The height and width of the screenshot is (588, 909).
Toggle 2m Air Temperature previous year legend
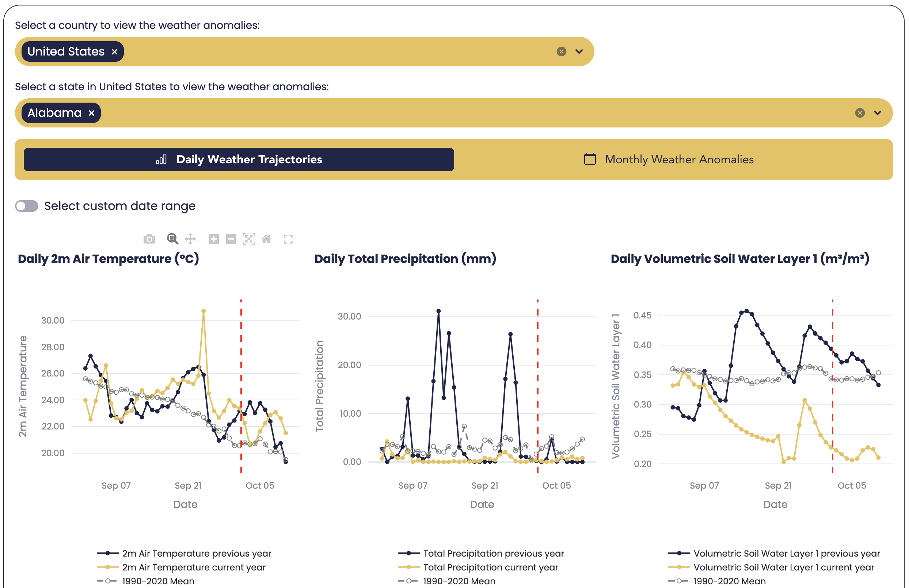pos(196,553)
